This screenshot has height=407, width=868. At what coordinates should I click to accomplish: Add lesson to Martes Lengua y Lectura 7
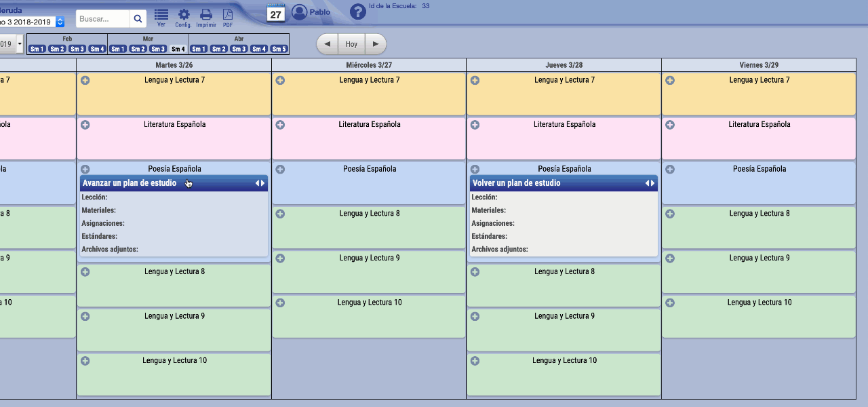pos(85,80)
